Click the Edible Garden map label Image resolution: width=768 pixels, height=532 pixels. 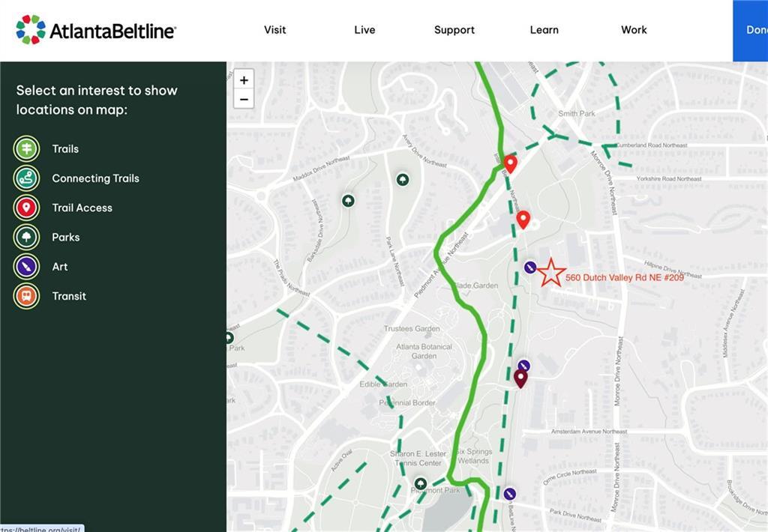coord(383,384)
